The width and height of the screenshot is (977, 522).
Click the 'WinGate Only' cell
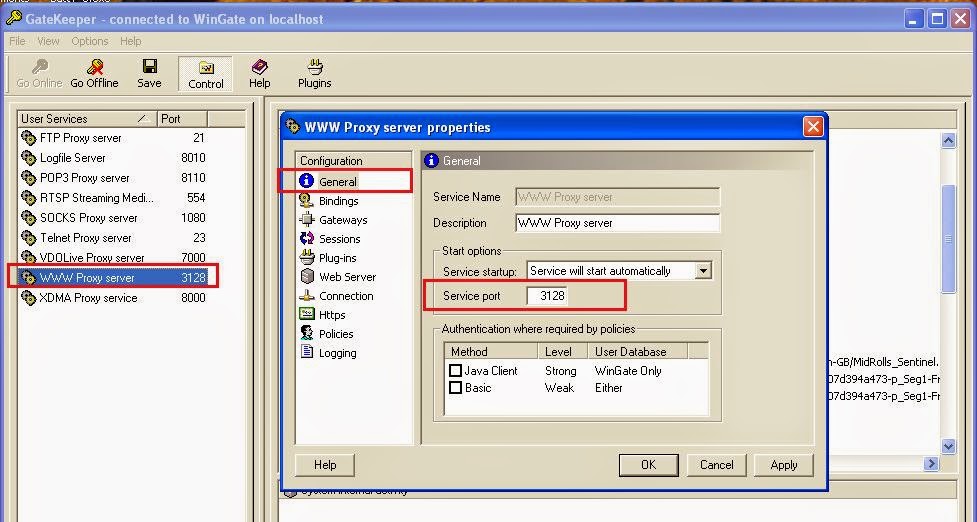pos(628,371)
